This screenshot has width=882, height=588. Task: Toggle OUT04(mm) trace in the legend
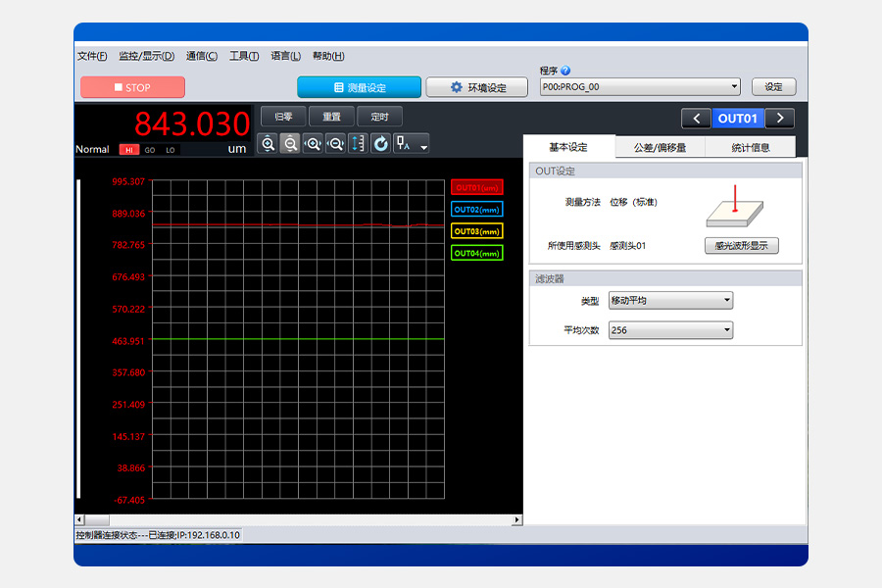477,253
